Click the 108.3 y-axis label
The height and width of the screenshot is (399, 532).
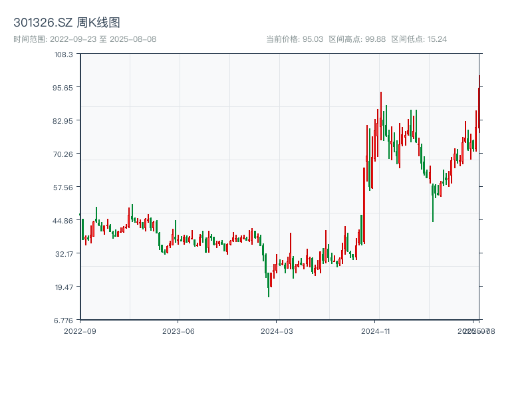[65, 54]
